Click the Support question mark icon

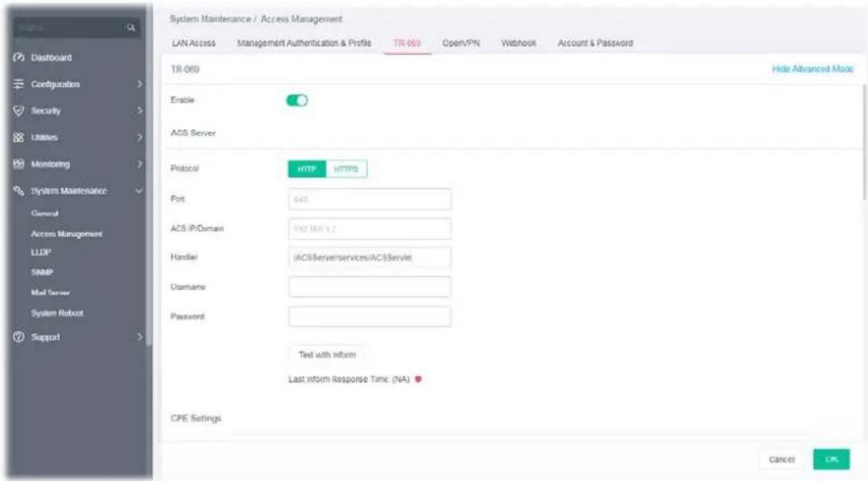(x=19, y=337)
